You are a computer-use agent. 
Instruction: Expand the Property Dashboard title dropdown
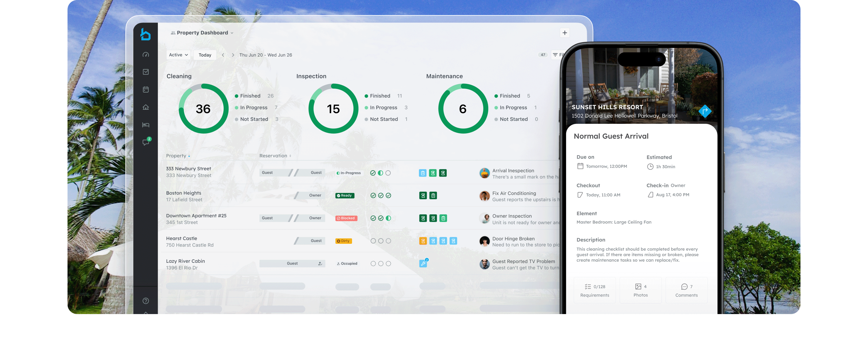232,32
